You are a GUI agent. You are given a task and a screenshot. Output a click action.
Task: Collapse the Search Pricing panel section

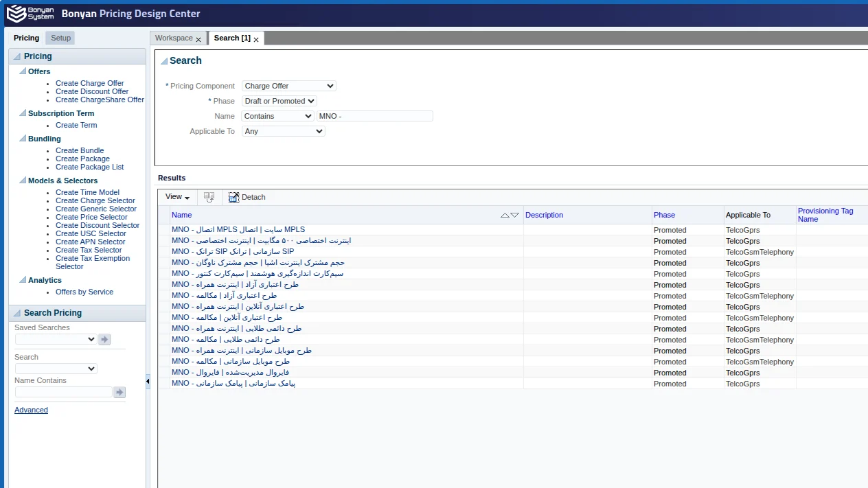(x=16, y=313)
